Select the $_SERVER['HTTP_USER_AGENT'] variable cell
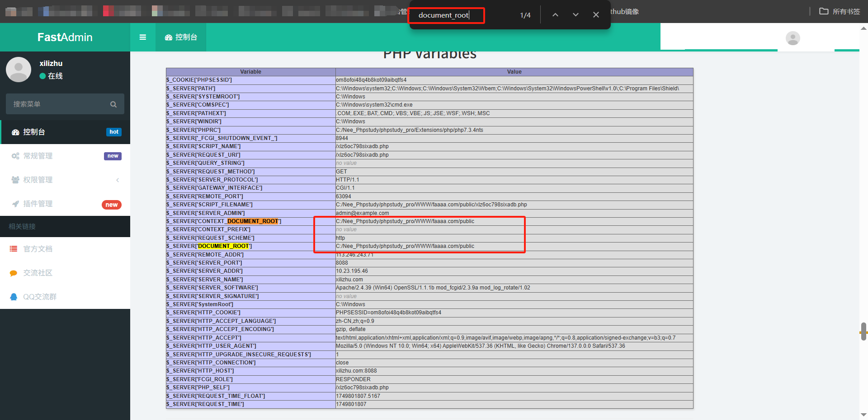 click(x=251, y=346)
